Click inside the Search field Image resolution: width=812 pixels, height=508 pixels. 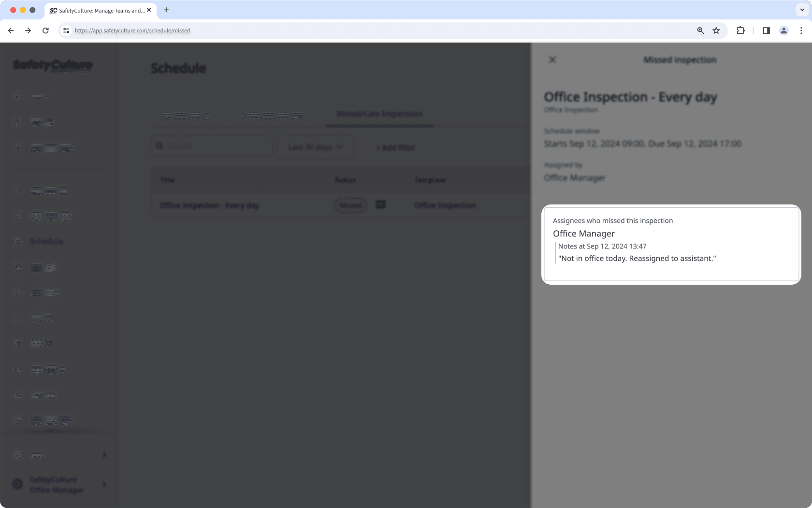click(x=213, y=145)
